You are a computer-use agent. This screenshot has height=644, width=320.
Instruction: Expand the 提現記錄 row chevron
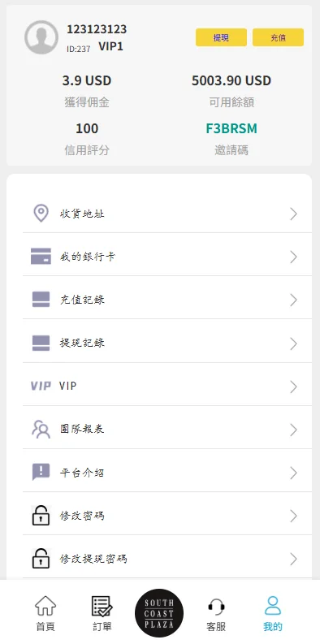pyautogui.click(x=293, y=344)
